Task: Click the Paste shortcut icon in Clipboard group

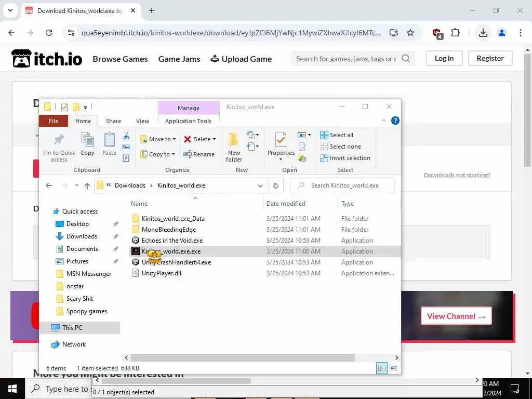Action: (x=126, y=158)
